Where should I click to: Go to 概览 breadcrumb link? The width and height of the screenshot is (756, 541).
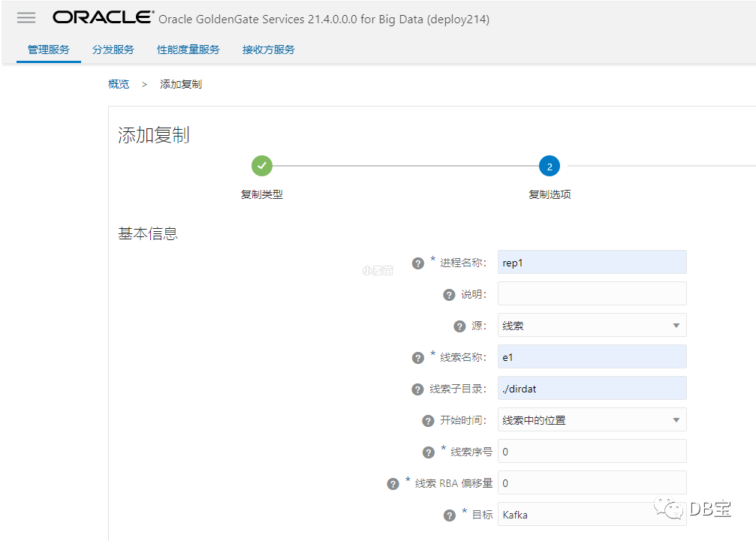[119, 84]
